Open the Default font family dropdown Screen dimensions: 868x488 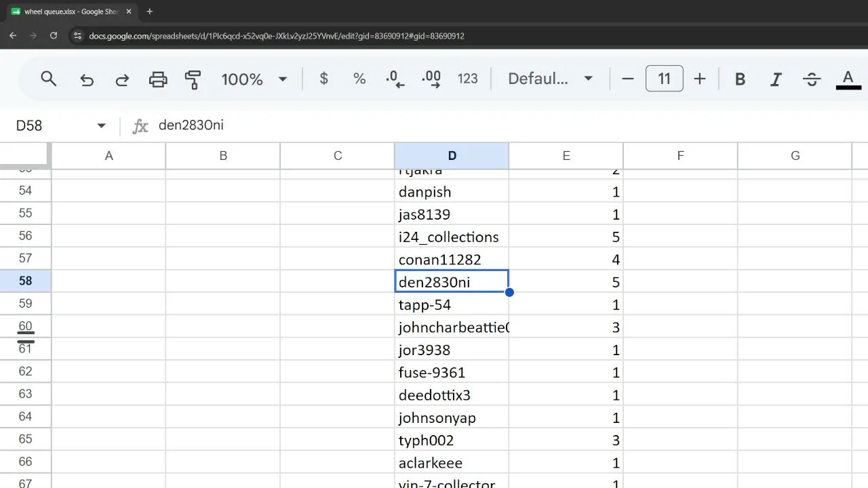551,79
